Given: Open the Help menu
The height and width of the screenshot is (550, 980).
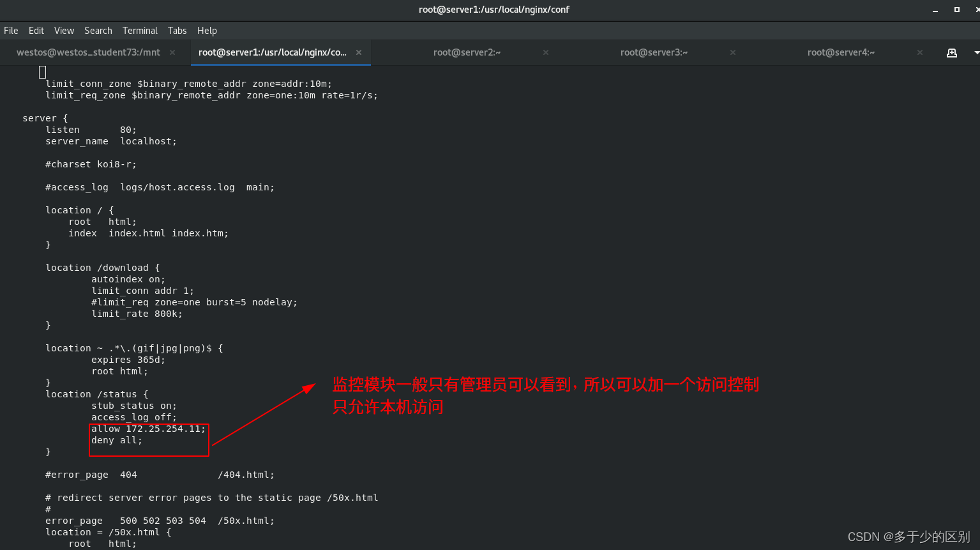Looking at the screenshot, I should point(207,31).
